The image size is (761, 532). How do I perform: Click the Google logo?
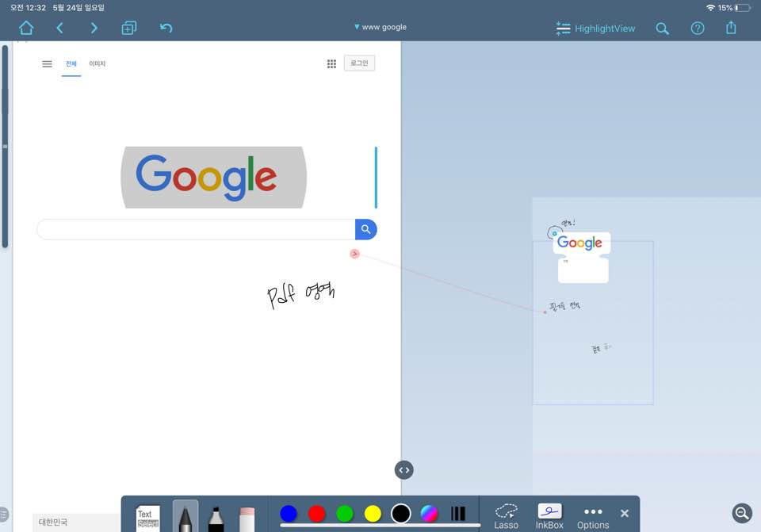pyautogui.click(x=206, y=177)
